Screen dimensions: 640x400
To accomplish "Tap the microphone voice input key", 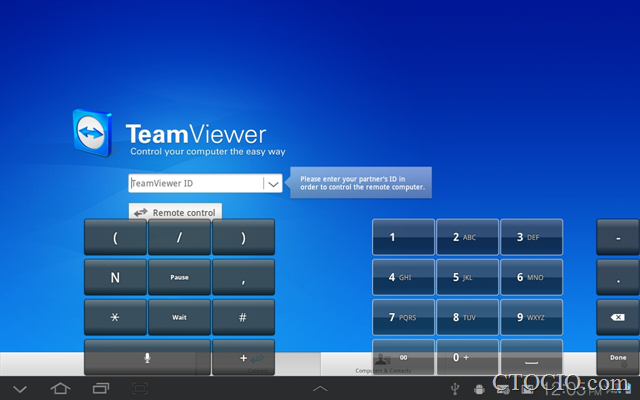I will tap(147, 358).
